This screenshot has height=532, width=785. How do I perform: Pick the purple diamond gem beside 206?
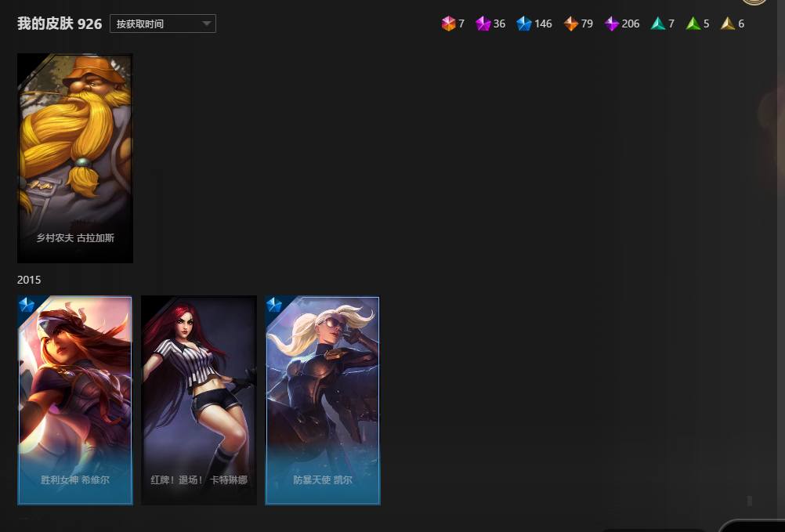coord(612,24)
